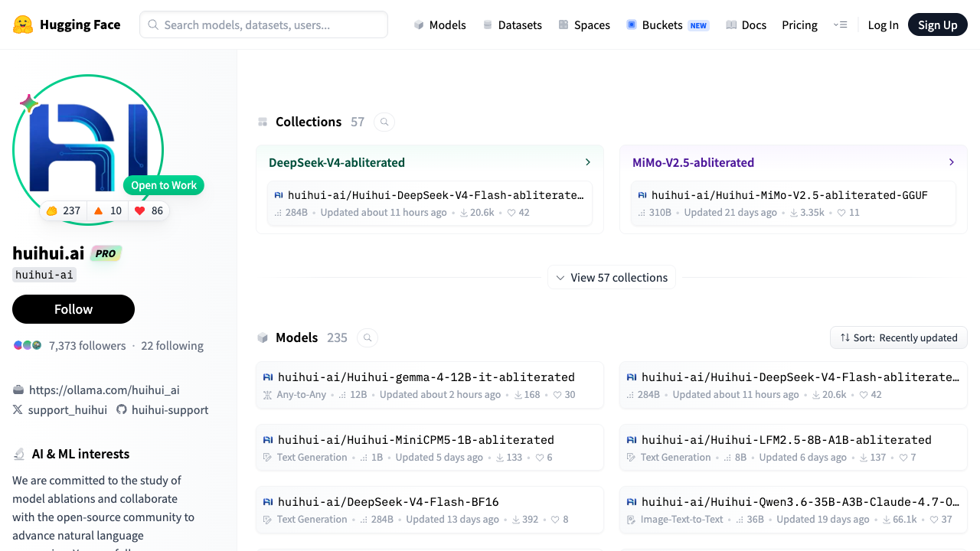Click the Hugging Face brand name
The width and height of the screenshot is (980, 551).
(80, 24)
